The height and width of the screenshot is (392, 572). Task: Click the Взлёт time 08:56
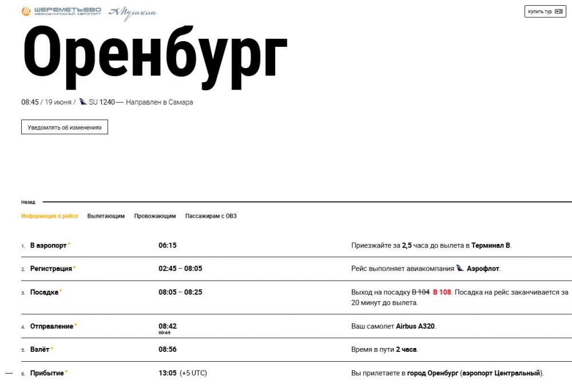click(168, 349)
